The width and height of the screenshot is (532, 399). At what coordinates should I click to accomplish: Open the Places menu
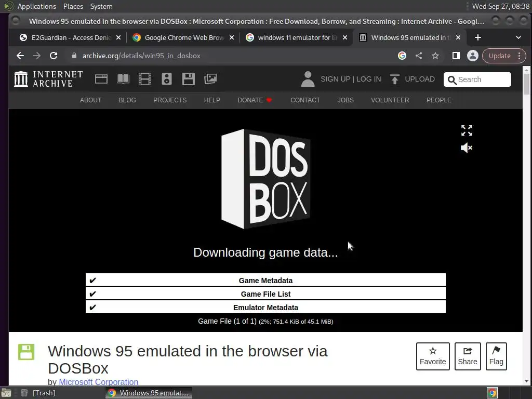tap(73, 6)
